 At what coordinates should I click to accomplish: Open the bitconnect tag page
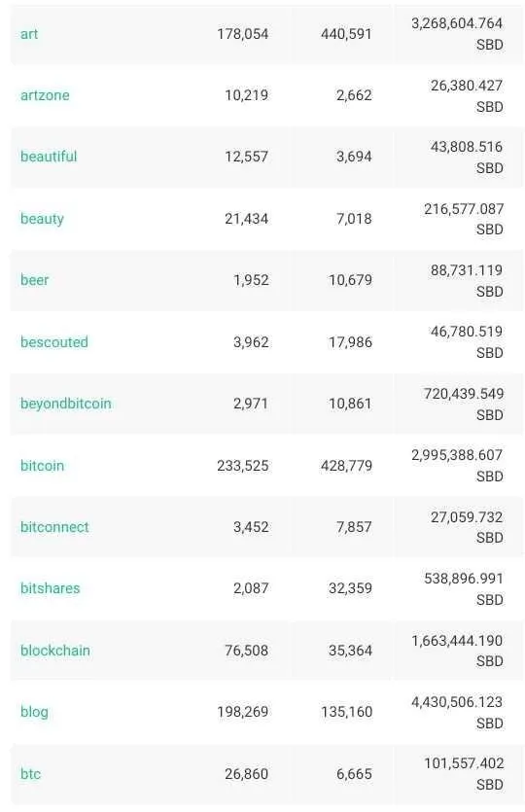(54, 527)
